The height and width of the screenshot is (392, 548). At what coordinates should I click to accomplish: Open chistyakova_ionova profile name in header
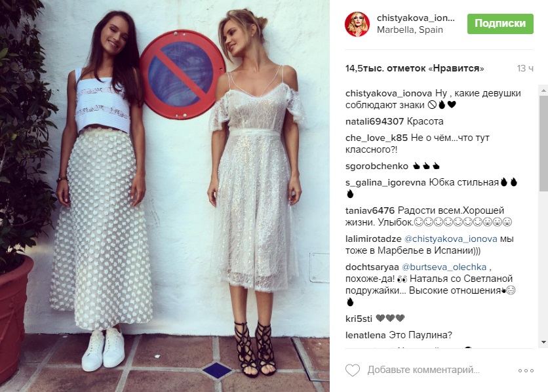coord(416,18)
